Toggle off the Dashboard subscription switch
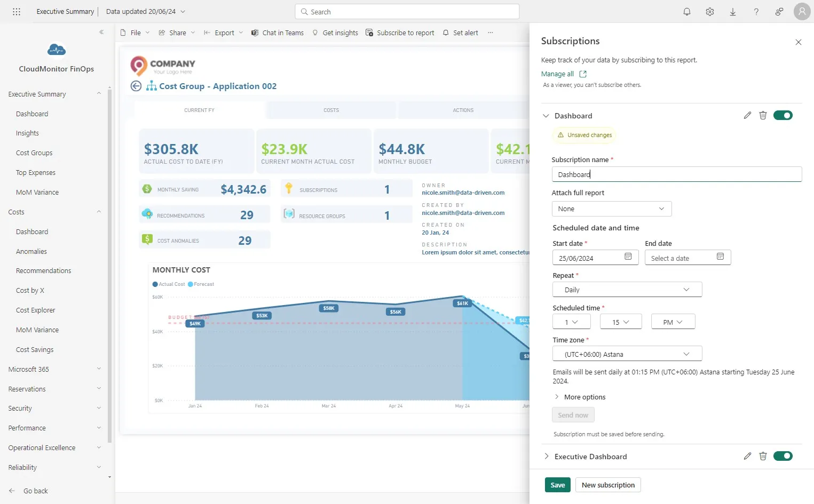814x504 pixels. 783,115
